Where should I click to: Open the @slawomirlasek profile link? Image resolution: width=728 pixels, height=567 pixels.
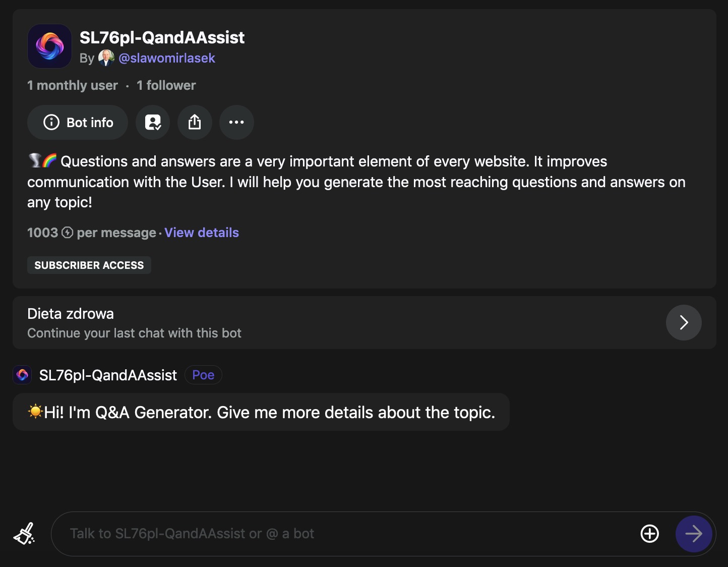coord(167,58)
